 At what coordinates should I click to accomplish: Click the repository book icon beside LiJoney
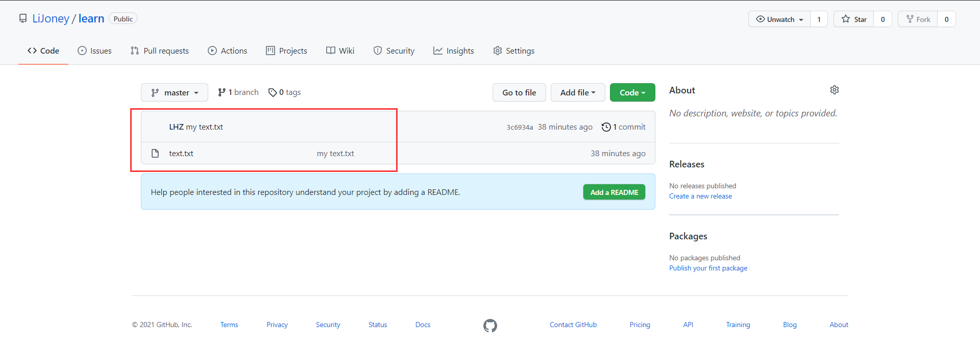pyautogui.click(x=23, y=19)
